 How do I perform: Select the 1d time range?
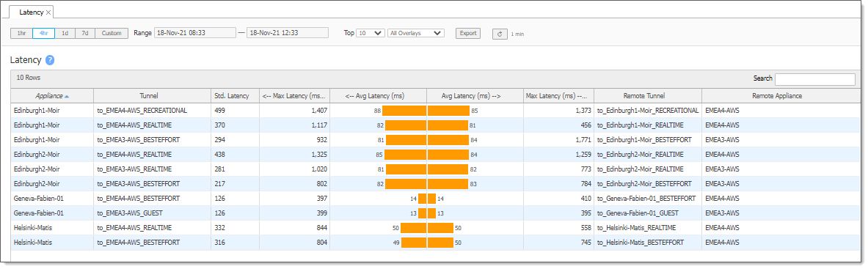[x=65, y=33]
